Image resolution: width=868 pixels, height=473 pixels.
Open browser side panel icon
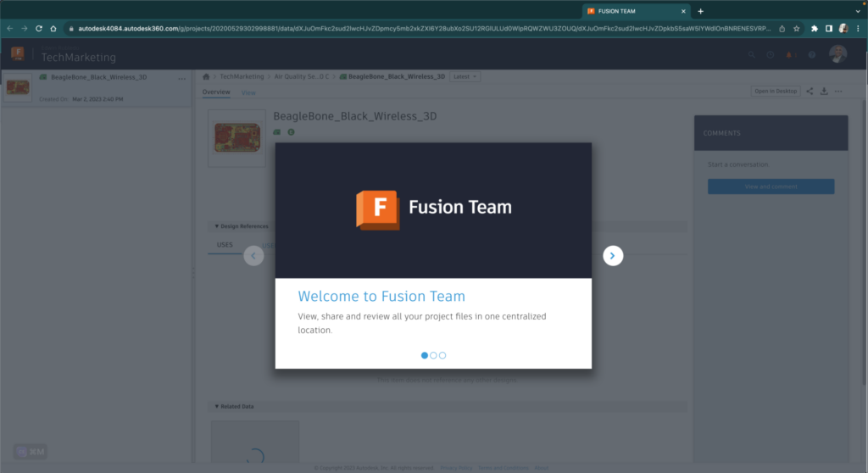pos(829,29)
